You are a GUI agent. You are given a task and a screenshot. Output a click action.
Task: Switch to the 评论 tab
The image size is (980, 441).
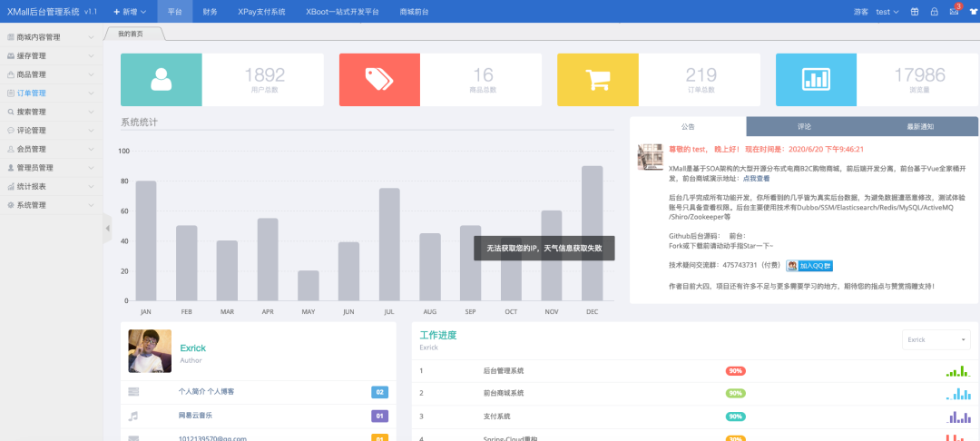tap(804, 126)
